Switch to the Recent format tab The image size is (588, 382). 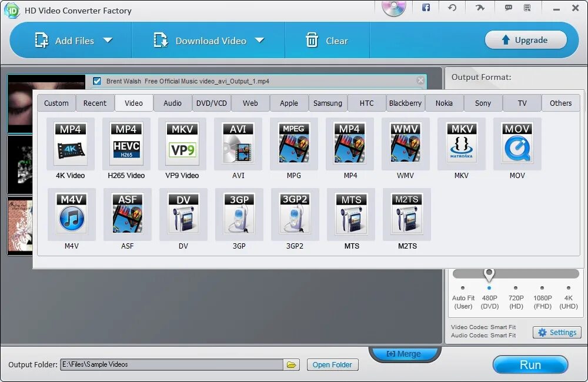point(95,103)
